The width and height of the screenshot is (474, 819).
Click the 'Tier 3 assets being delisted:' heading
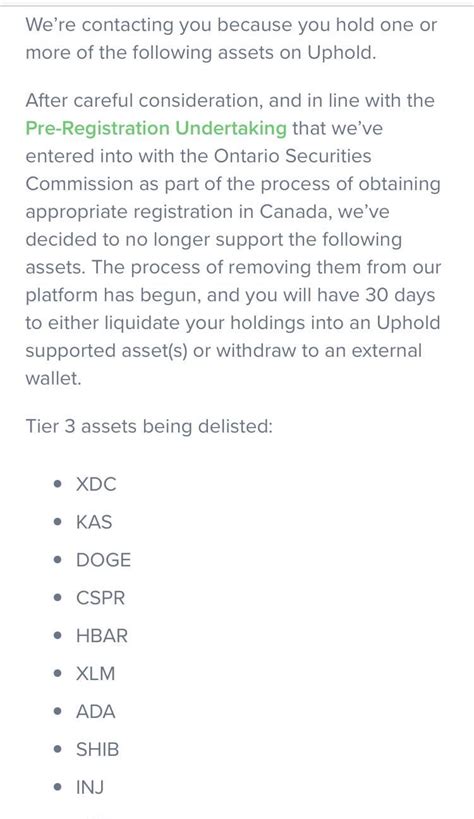(x=149, y=426)
